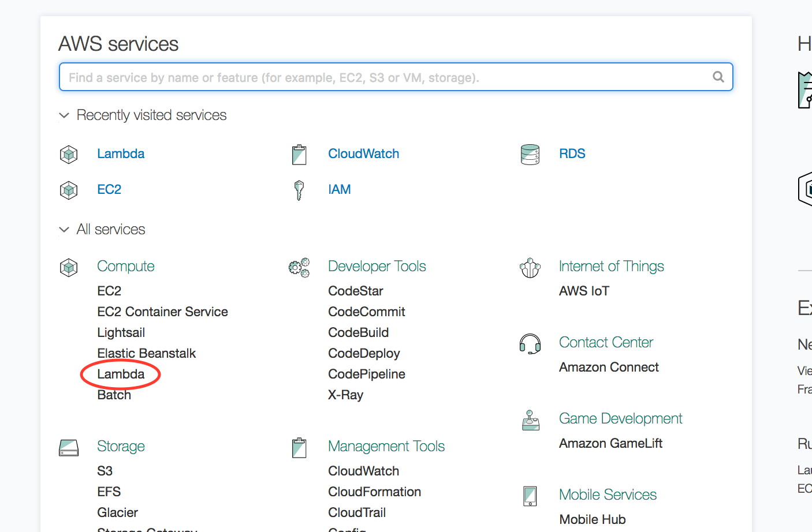Click the Mobile Services phone icon
The image size is (812, 532).
click(x=530, y=496)
